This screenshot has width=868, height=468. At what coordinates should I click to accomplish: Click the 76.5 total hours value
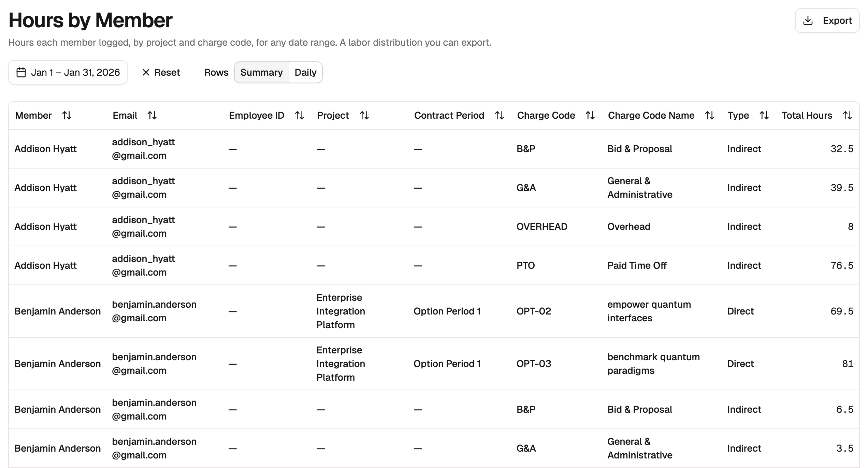point(842,265)
